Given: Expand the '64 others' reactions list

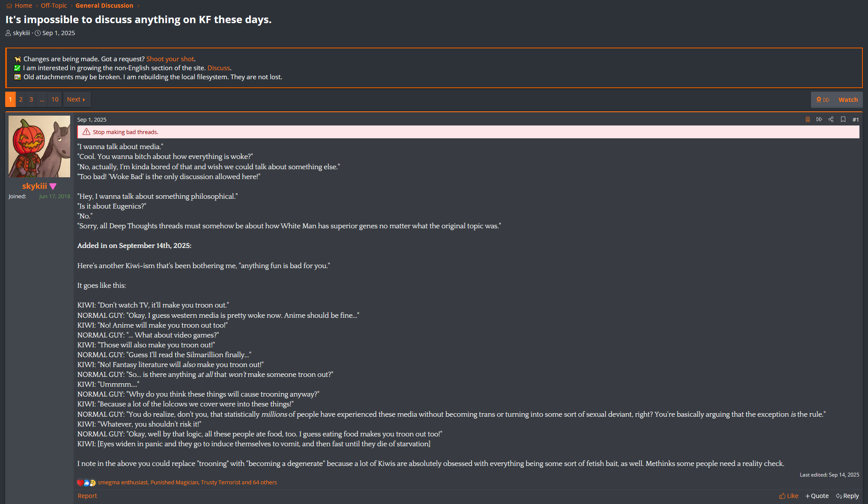Looking at the screenshot, I should (x=265, y=483).
